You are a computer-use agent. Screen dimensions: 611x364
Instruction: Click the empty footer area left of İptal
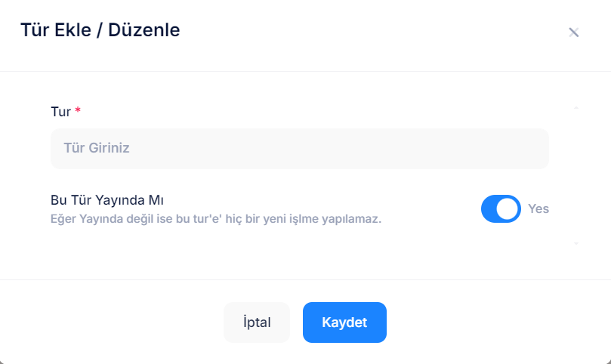(x=113, y=322)
